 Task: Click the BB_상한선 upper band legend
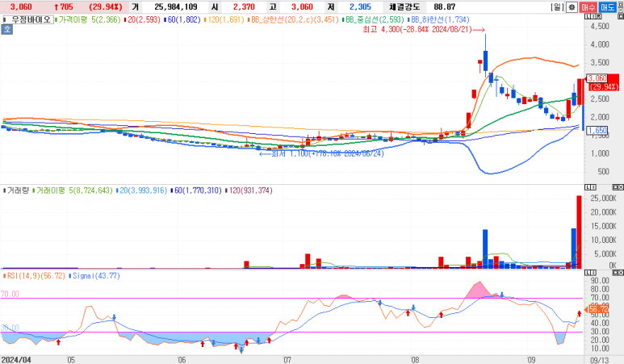[295, 19]
